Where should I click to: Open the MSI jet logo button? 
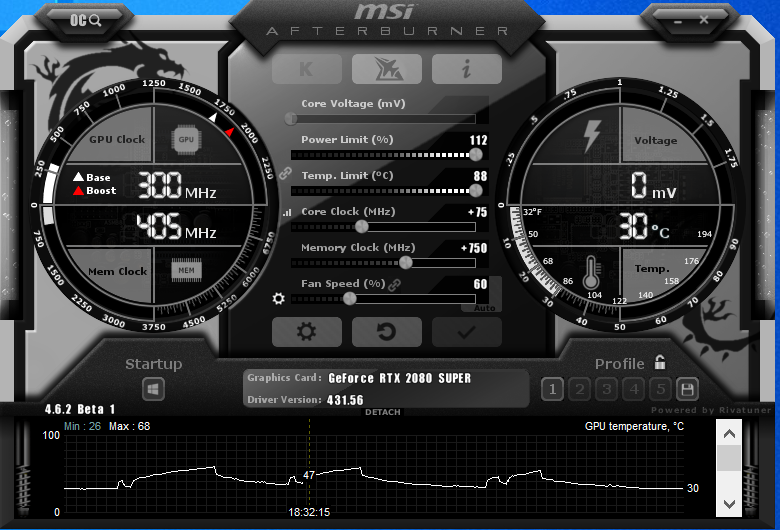coord(387,69)
